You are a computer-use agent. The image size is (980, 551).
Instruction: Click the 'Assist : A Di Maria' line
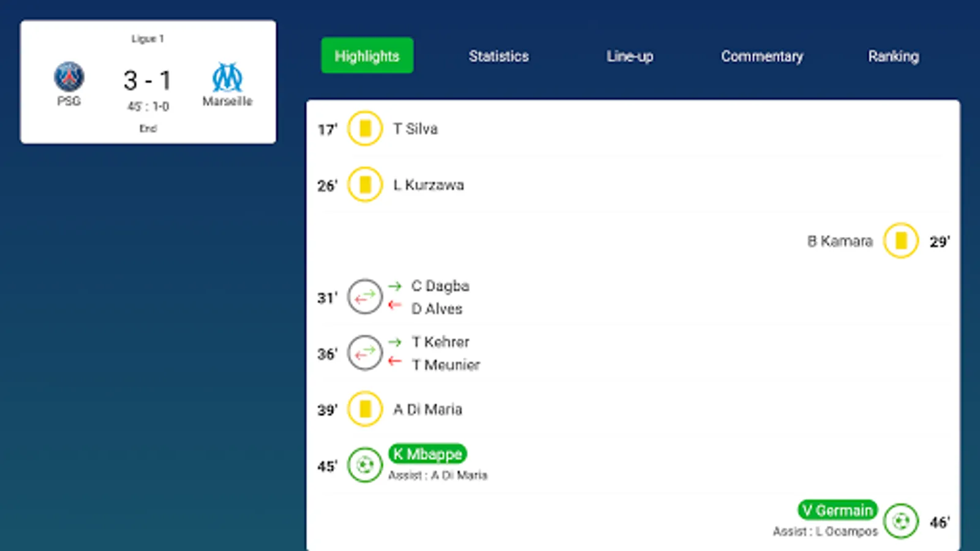(438, 475)
